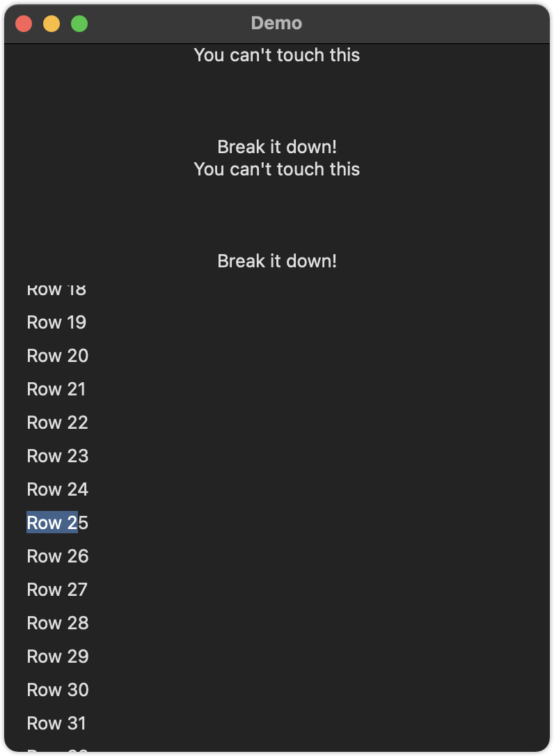The width and height of the screenshot is (554, 756).
Task: Close the Demo window
Action: point(24,24)
